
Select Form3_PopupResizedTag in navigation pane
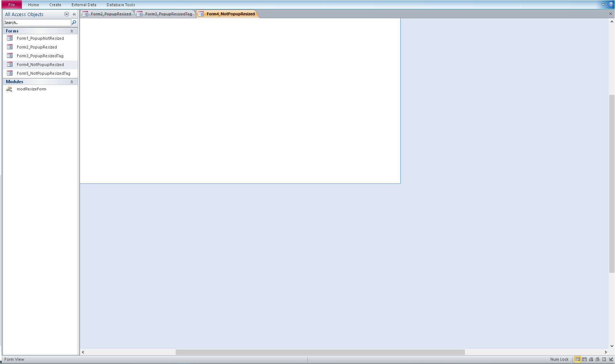[40, 56]
